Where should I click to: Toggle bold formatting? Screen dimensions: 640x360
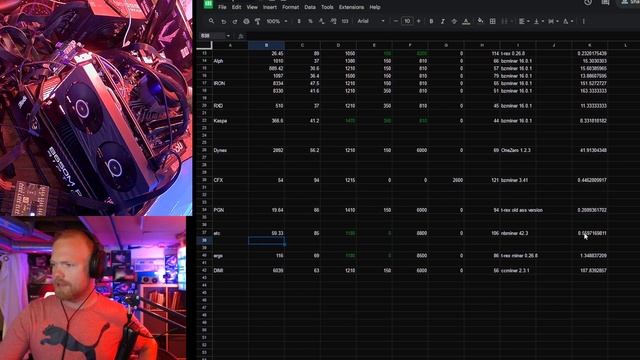431,21
